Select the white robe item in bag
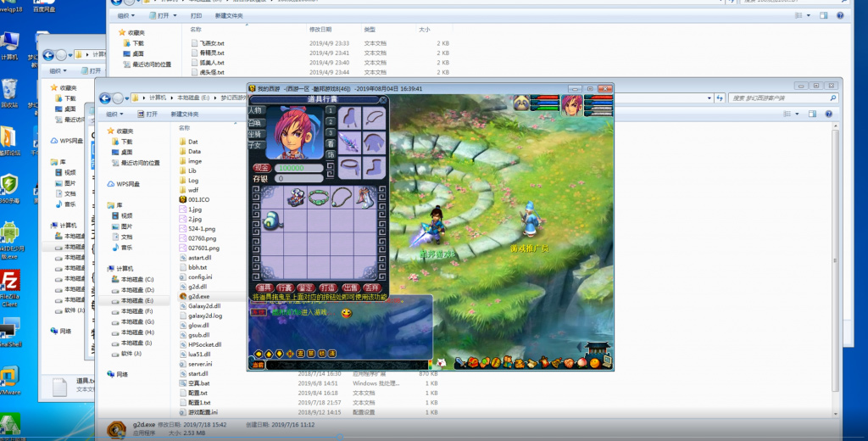The image size is (868, 441). pos(365,198)
